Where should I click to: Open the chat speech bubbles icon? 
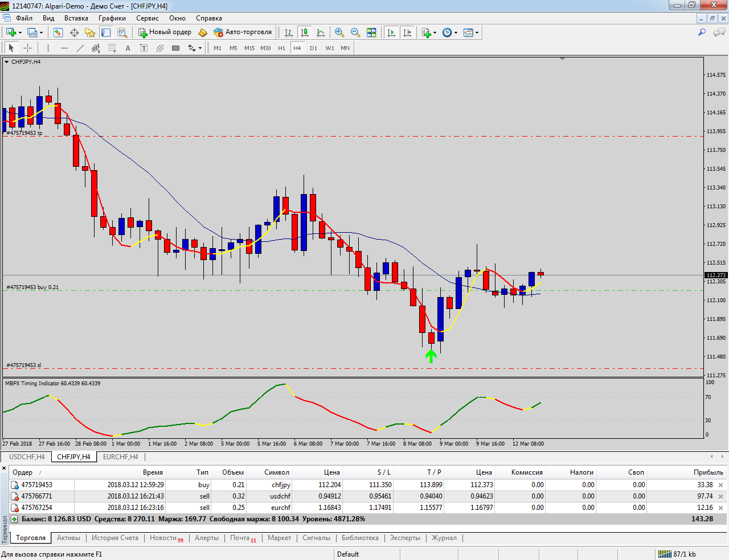coord(719,32)
